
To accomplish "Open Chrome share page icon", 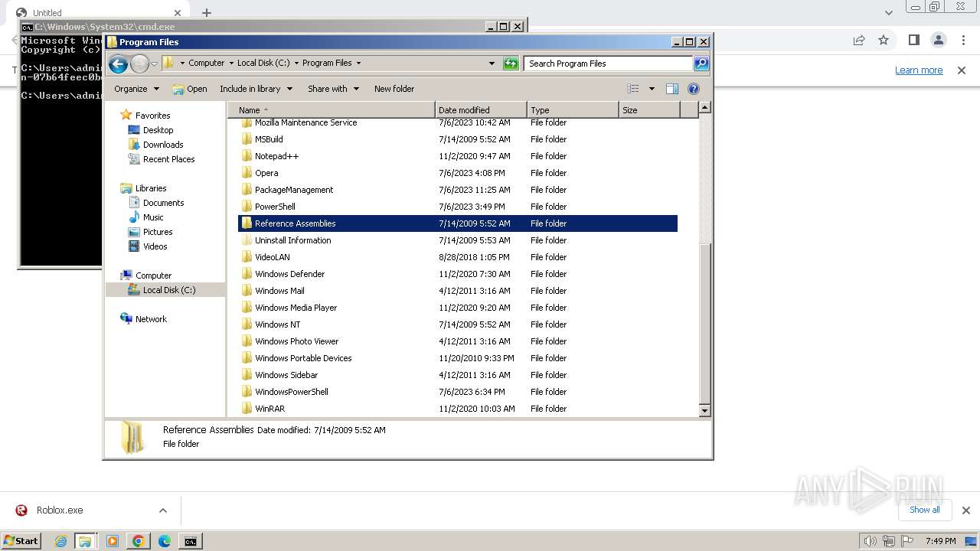I will [x=859, y=40].
